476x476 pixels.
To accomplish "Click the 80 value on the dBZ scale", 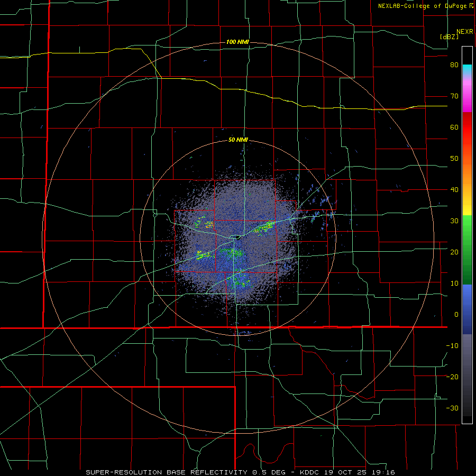I will click(x=454, y=65).
